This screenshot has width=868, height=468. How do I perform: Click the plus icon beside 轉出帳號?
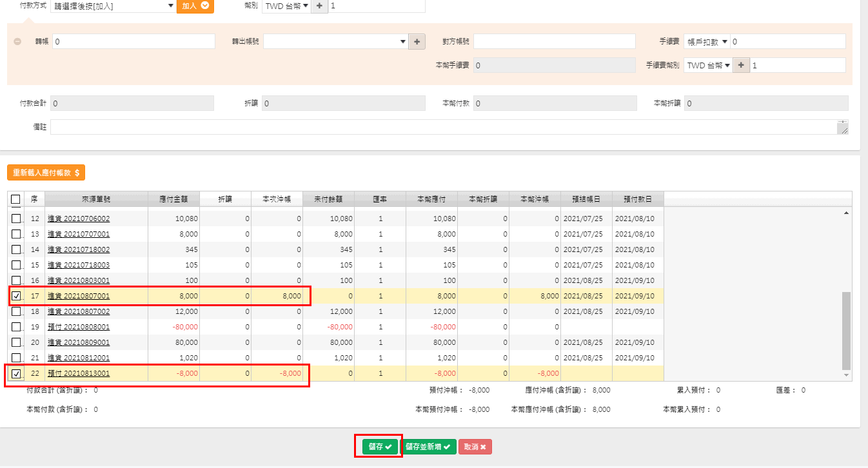417,41
